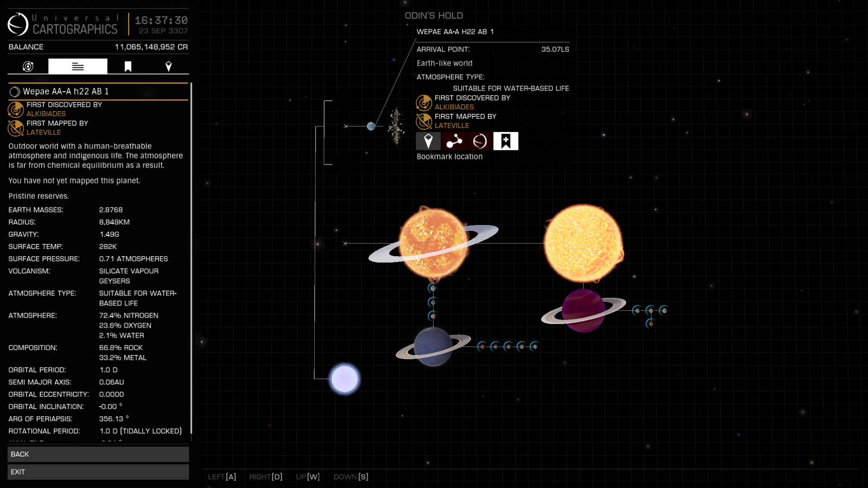Select the sub-moon below purple giant's moons
Screen dimensions: 868x488
(651, 324)
